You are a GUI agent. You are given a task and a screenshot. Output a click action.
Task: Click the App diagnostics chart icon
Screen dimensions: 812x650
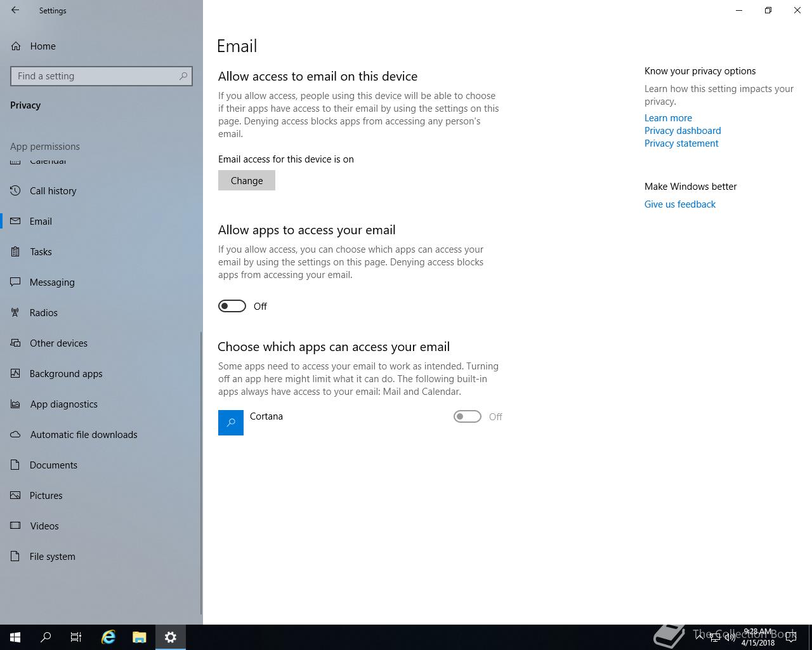[x=16, y=404]
